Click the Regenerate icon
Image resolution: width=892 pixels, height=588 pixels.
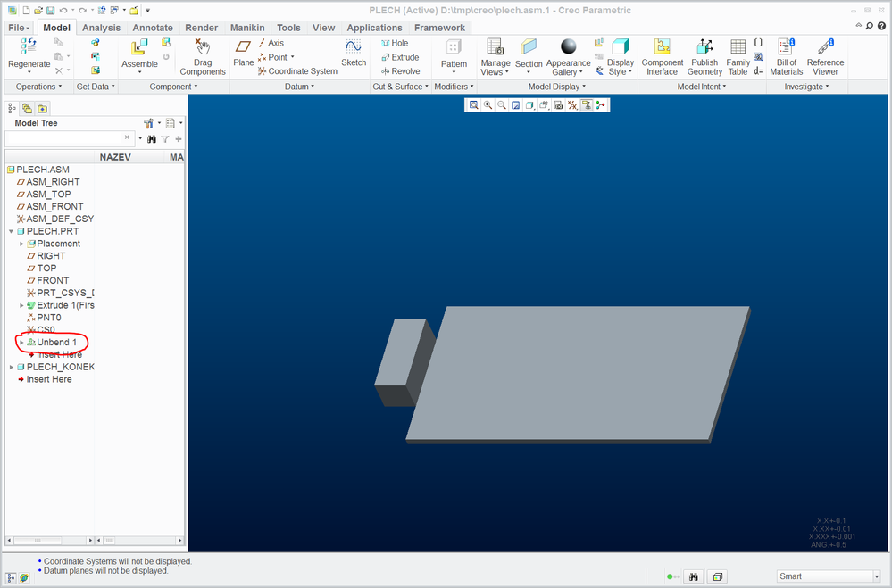click(29, 46)
